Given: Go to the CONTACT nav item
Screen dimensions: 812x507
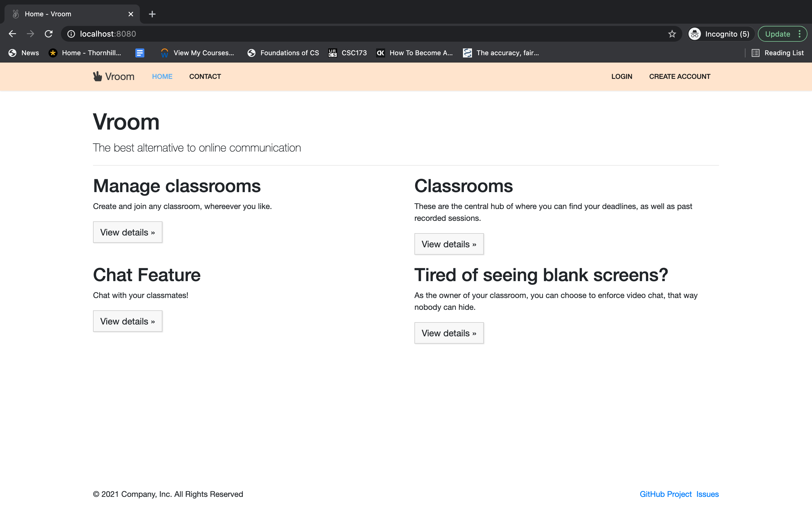Looking at the screenshot, I should pos(205,76).
